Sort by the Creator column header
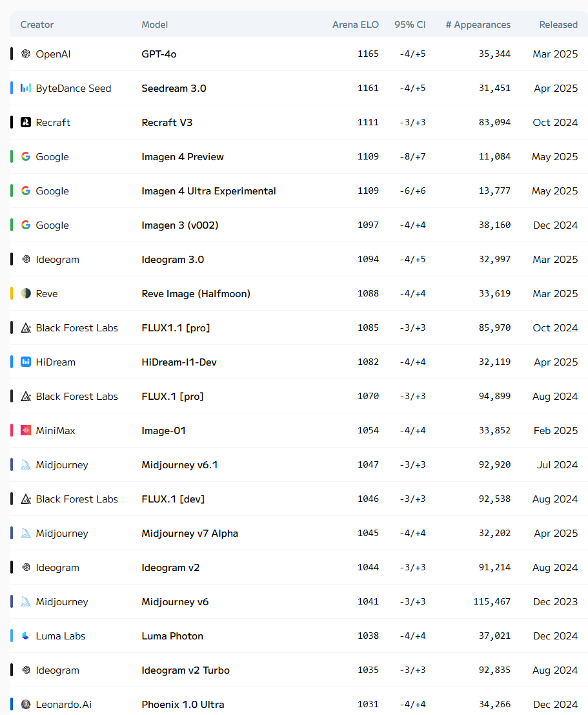Image resolution: width=588 pixels, height=715 pixels. pyautogui.click(x=37, y=25)
